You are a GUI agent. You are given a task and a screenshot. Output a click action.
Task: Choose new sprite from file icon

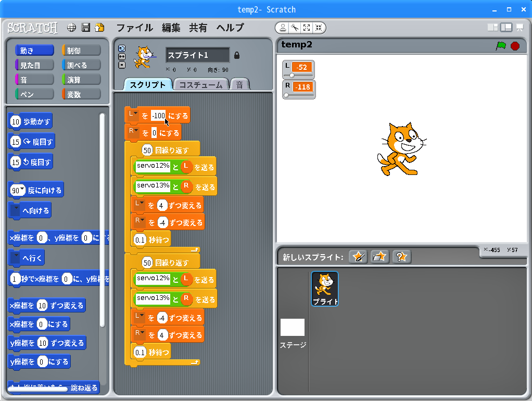click(379, 257)
